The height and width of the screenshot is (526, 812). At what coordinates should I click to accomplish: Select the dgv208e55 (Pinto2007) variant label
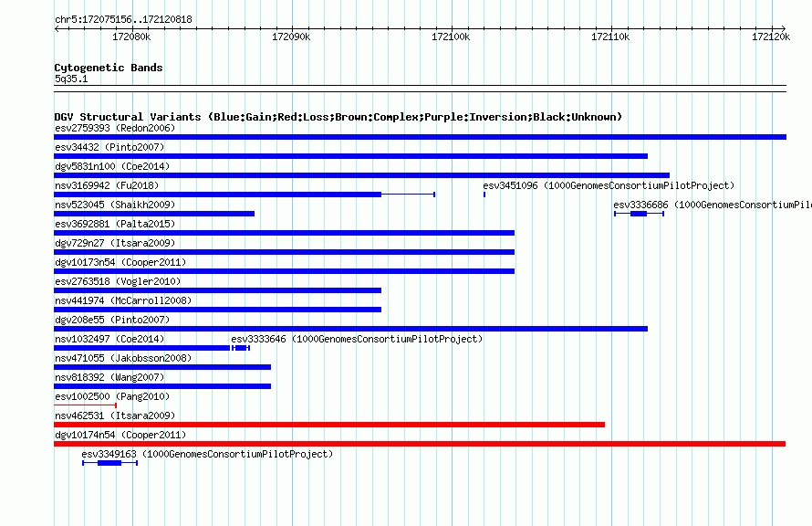pyautogui.click(x=112, y=320)
